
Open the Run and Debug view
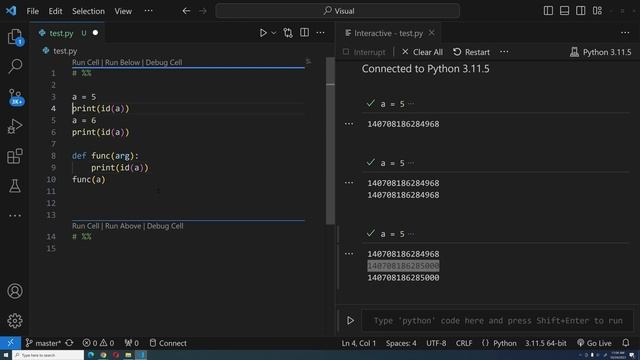(15, 126)
